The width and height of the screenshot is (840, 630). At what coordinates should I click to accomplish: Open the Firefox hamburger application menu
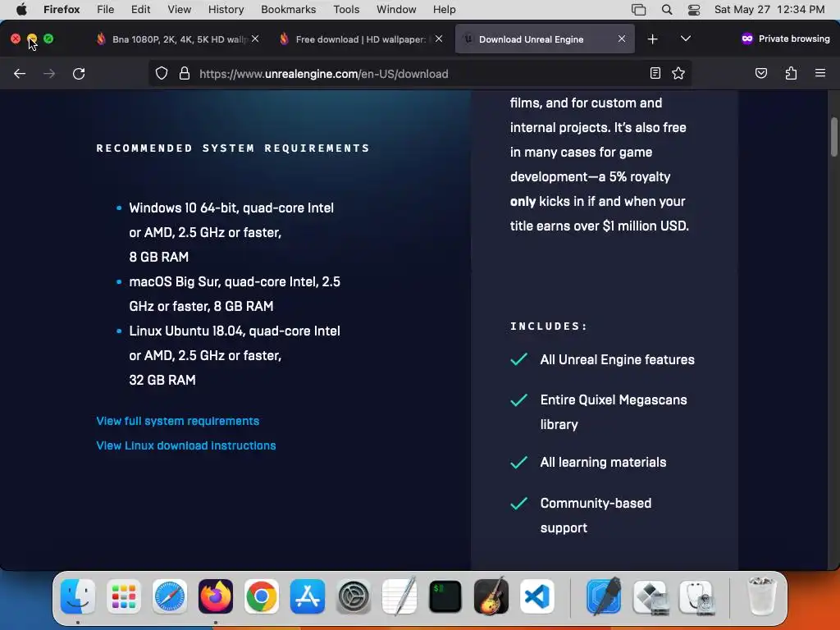click(x=820, y=73)
